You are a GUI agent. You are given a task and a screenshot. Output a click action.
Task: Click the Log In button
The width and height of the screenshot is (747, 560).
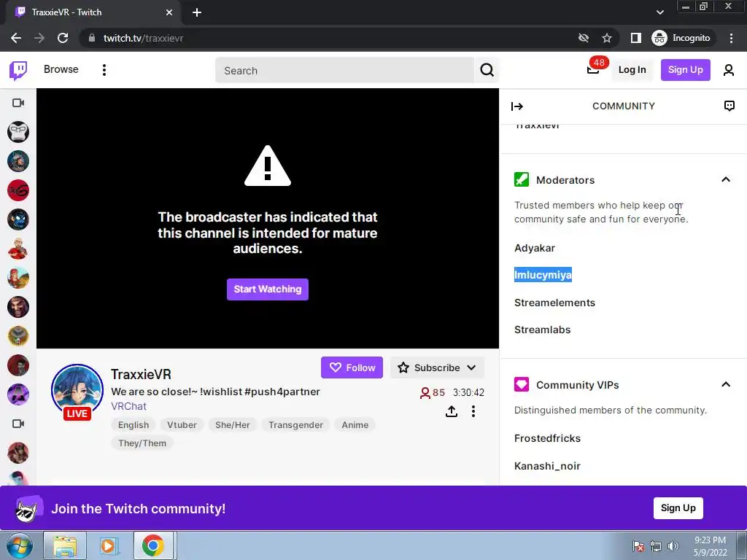632,70
